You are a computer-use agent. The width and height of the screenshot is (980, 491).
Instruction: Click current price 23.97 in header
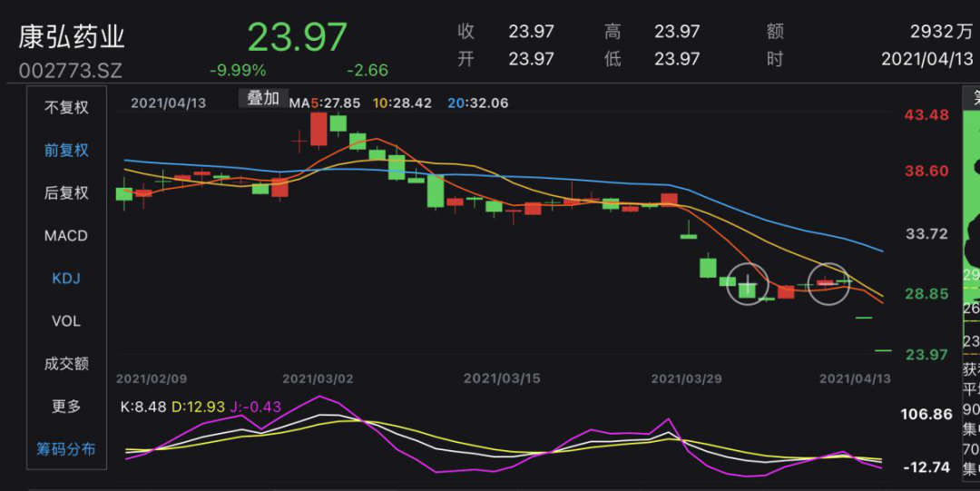tap(297, 36)
